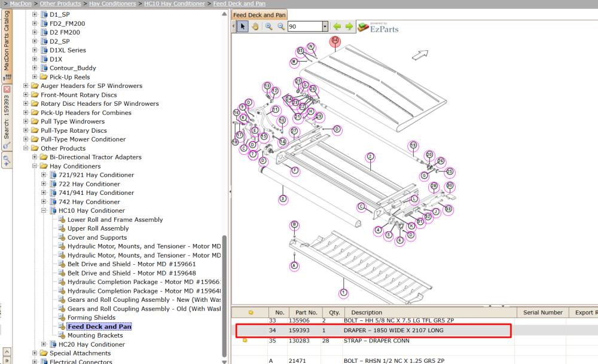Click the note icon in the table header
This screenshot has height=364, width=598.
click(251, 313)
